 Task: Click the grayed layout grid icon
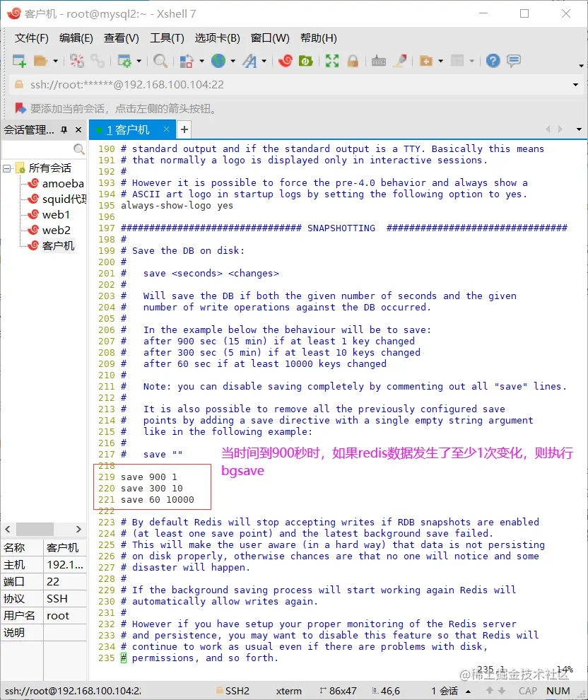[x=457, y=61]
